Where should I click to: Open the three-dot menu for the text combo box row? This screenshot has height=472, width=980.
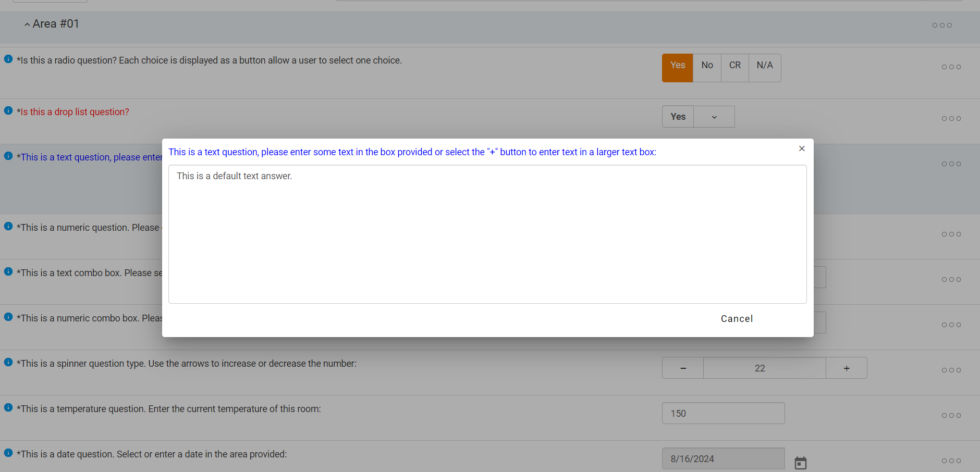(x=951, y=279)
